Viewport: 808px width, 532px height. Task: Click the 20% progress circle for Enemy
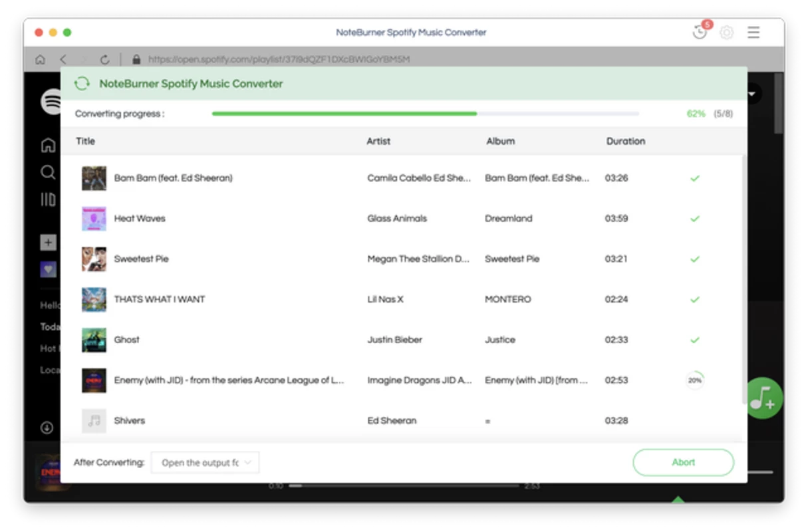[x=695, y=380]
